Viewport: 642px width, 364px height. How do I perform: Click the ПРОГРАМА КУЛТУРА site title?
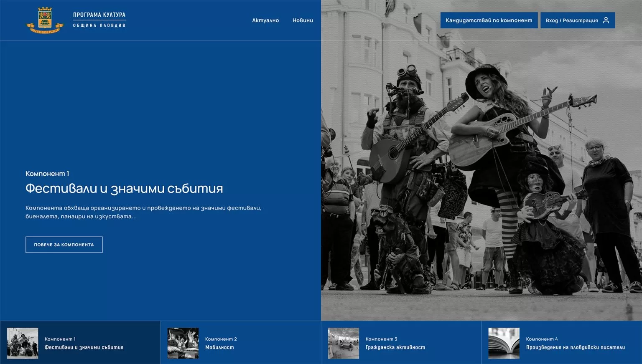pyautogui.click(x=99, y=15)
